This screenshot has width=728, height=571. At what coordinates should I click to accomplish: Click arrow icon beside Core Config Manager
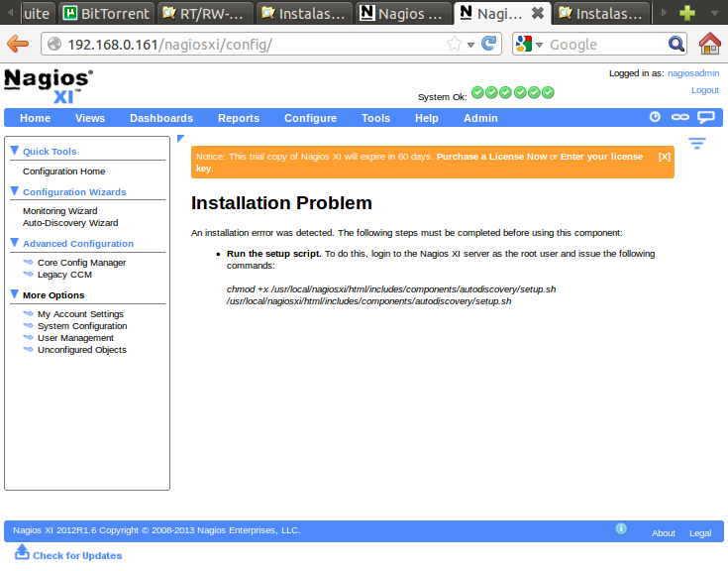(28, 262)
